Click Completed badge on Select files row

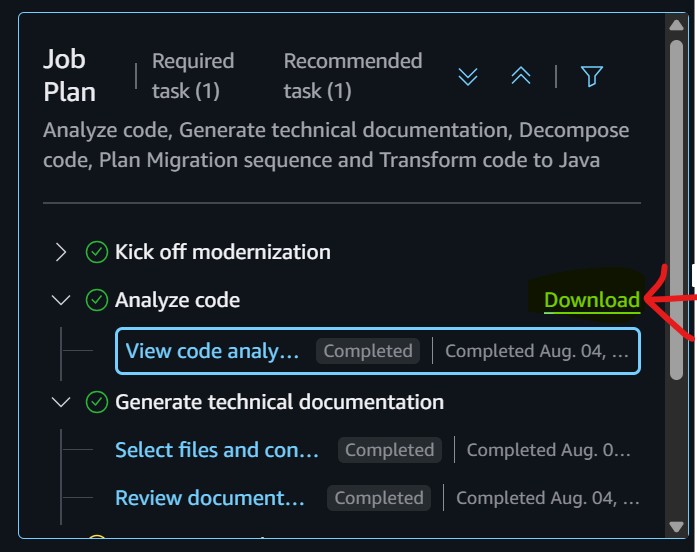(x=389, y=450)
